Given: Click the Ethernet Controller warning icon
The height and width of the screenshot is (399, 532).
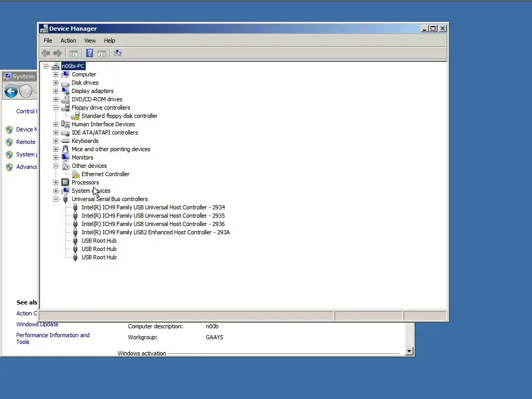Looking at the screenshot, I should click(76, 175).
